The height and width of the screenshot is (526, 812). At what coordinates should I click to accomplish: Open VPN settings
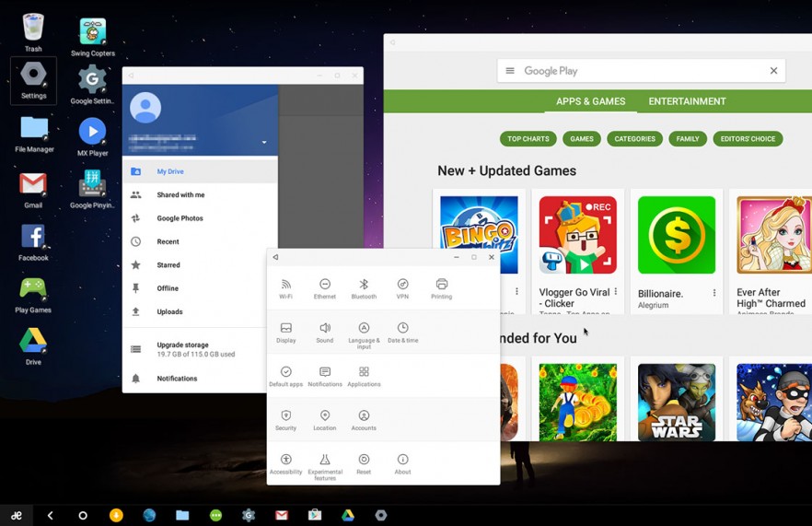pos(402,288)
